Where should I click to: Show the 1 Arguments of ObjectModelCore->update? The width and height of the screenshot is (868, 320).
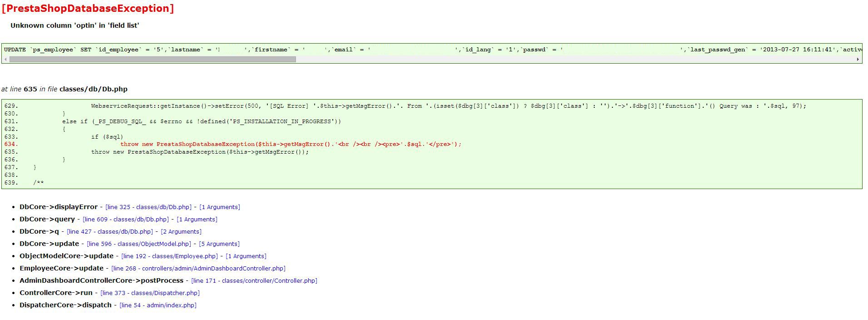tap(246, 256)
